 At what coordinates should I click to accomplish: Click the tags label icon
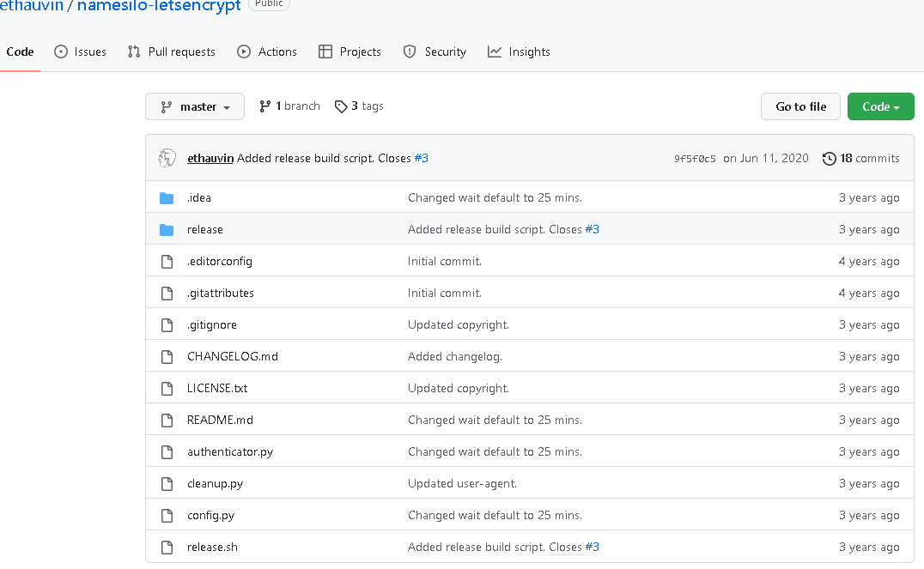(x=341, y=106)
